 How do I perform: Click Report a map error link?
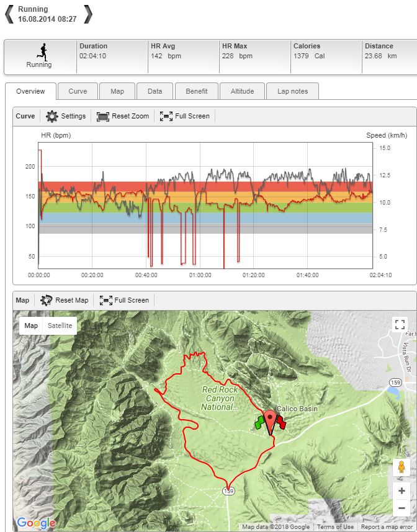388,527
